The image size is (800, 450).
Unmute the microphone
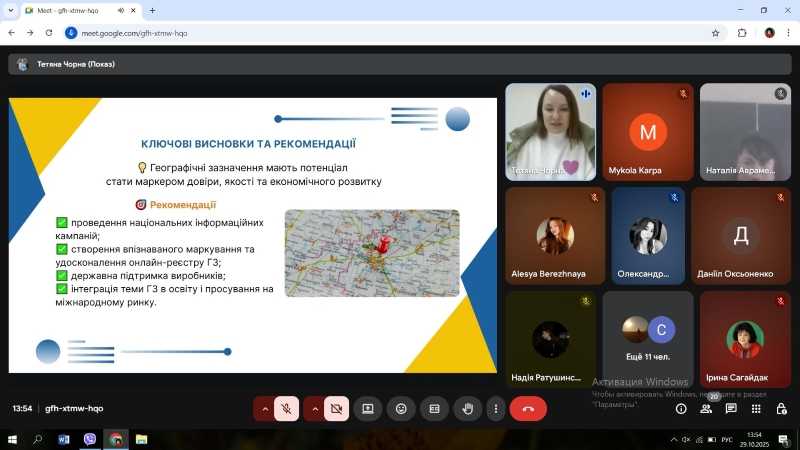click(286, 408)
